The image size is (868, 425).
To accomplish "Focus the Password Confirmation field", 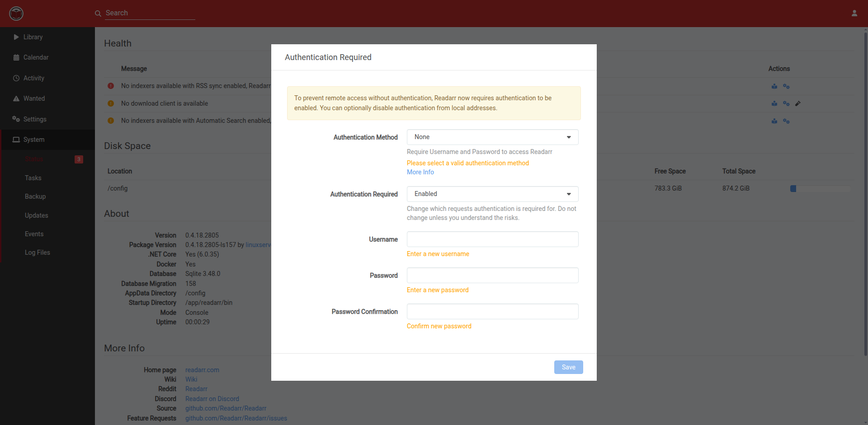I will point(493,312).
